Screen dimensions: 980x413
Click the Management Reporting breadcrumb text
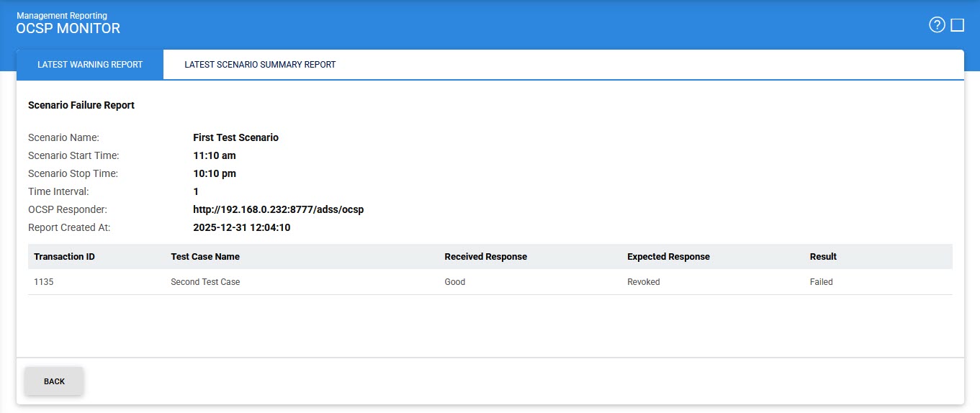pos(61,15)
